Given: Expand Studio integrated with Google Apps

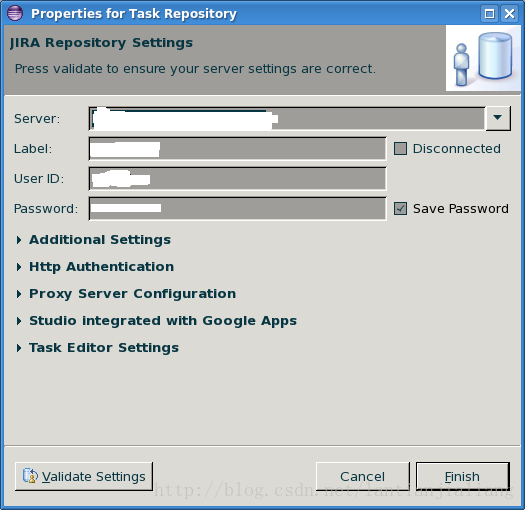Looking at the screenshot, I should (19, 321).
